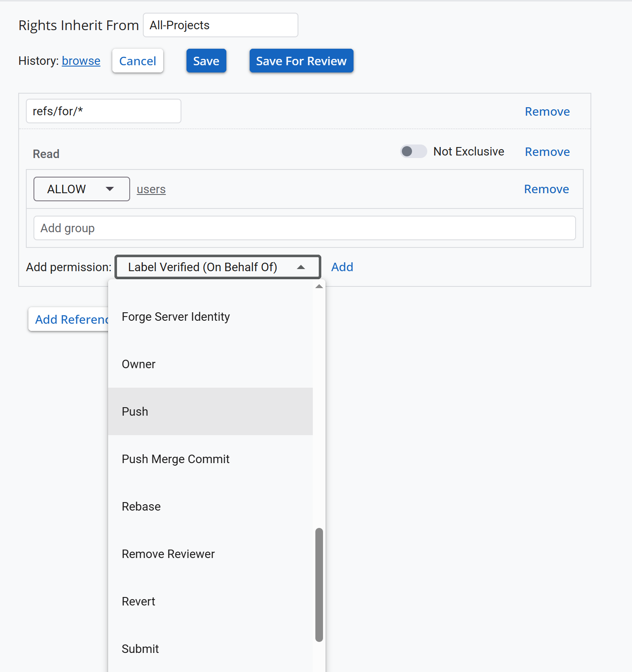Select Push from the permission list
The width and height of the screenshot is (632, 672).
[210, 411]
